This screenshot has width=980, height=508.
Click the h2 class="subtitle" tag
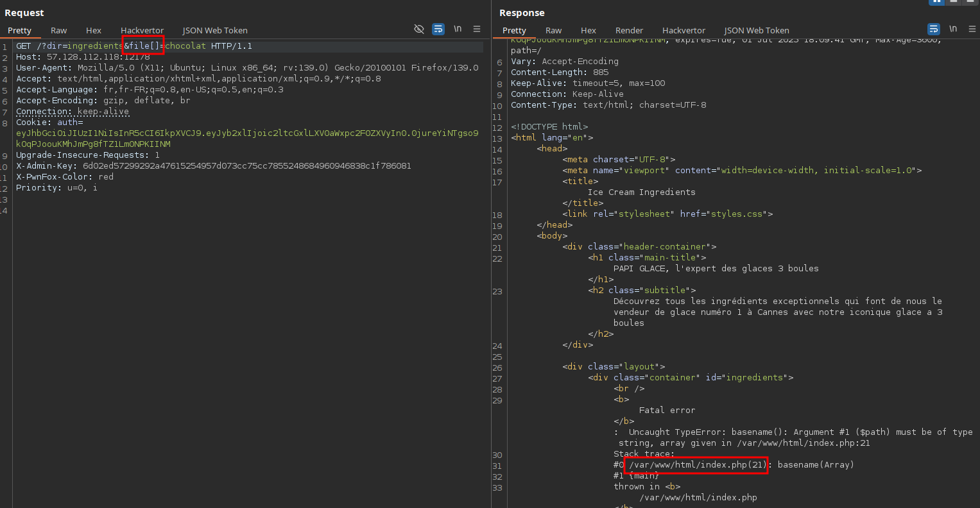click(642, 291)
